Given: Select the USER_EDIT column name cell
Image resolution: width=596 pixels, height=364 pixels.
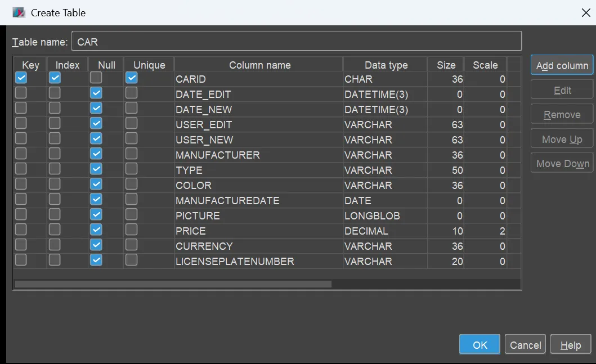Looking at the screenshot, I should tap(258, 125).
